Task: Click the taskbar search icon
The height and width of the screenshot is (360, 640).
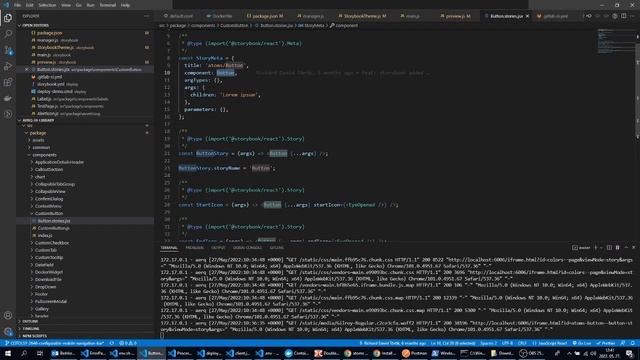Action: [x=24, y=353]
